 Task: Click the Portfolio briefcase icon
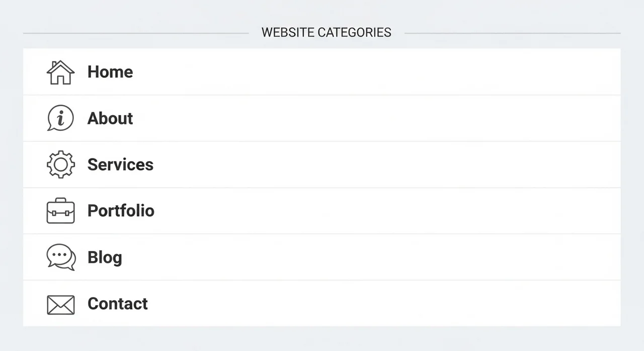[60, 211]
